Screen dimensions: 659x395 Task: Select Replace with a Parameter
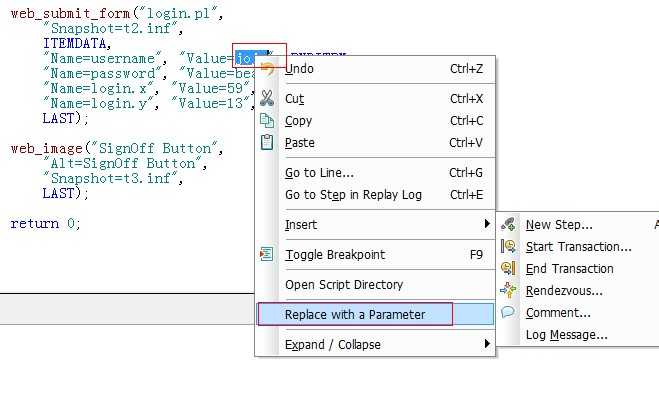(x=375, y=314)
